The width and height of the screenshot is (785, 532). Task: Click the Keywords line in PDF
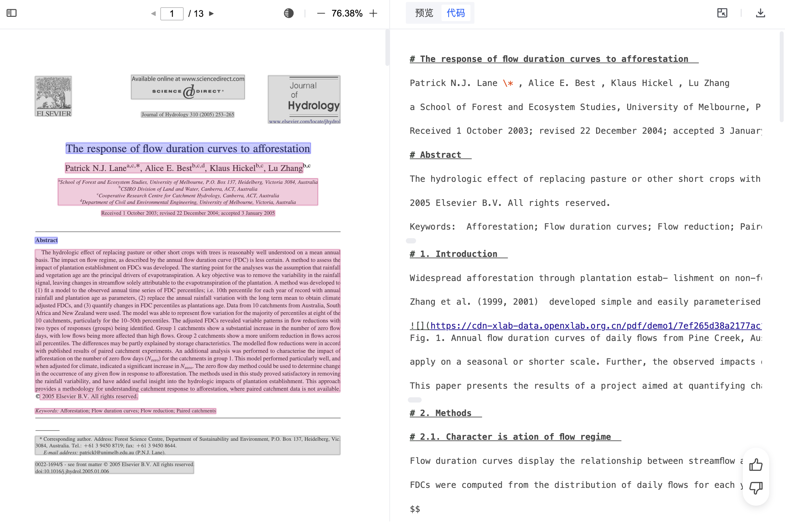125,411
